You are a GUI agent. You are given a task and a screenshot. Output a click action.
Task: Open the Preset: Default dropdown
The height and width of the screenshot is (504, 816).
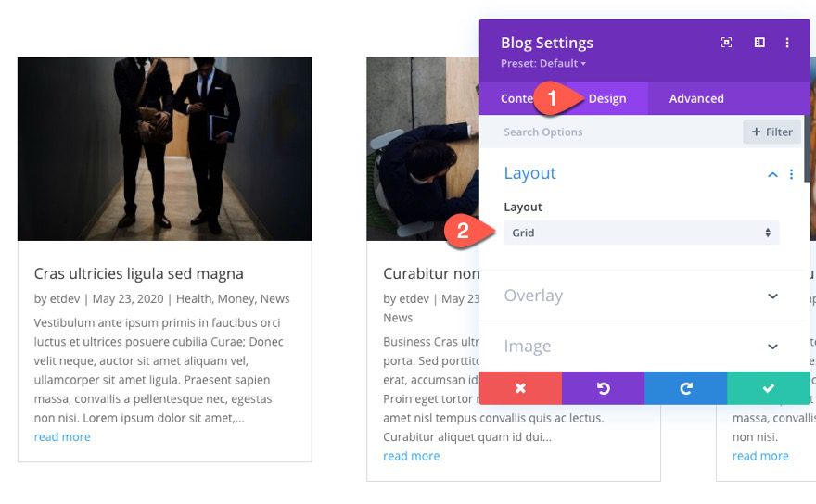pos(544,64)
